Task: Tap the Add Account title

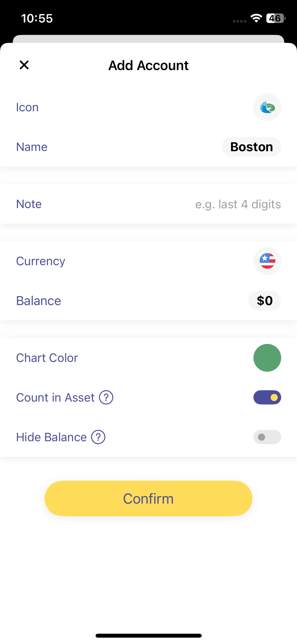Action: pos(149,65)
